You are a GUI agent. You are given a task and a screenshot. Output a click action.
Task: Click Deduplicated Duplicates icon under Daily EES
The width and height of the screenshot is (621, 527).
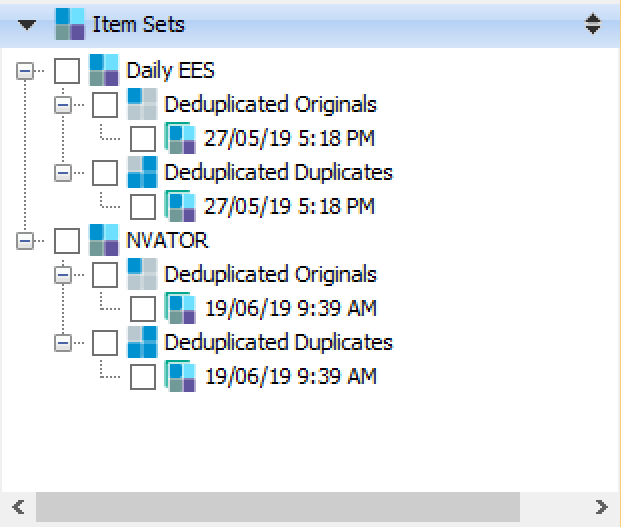142,172
